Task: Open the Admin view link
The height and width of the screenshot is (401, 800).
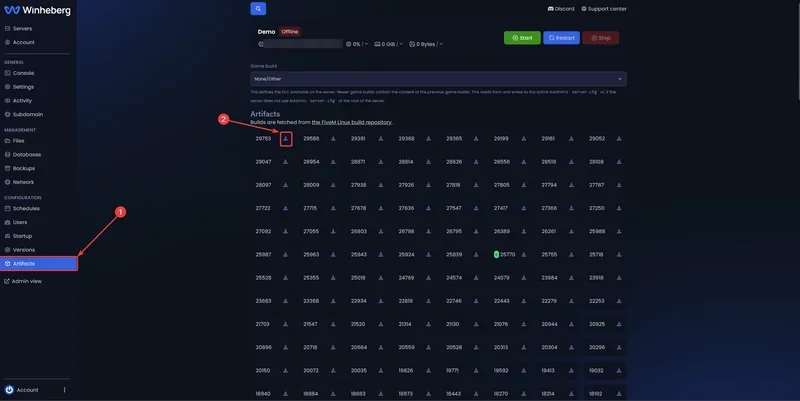Action: point(23,281)
